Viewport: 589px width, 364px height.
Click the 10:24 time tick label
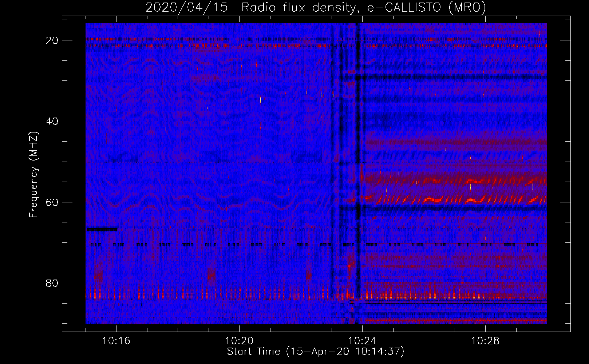[362, 341]
